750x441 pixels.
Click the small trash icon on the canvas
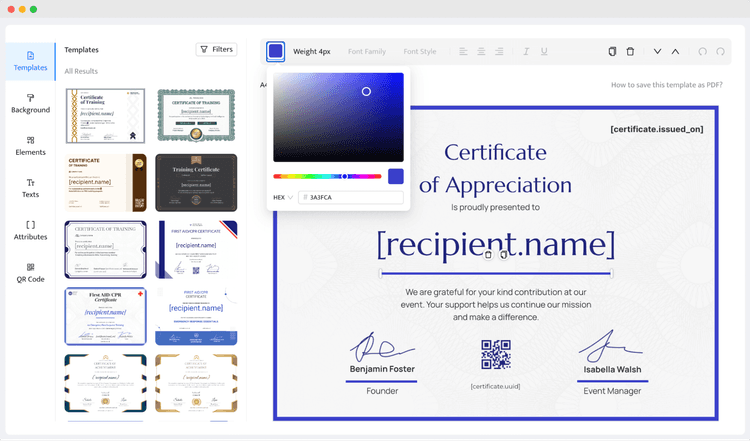(488, 255)
